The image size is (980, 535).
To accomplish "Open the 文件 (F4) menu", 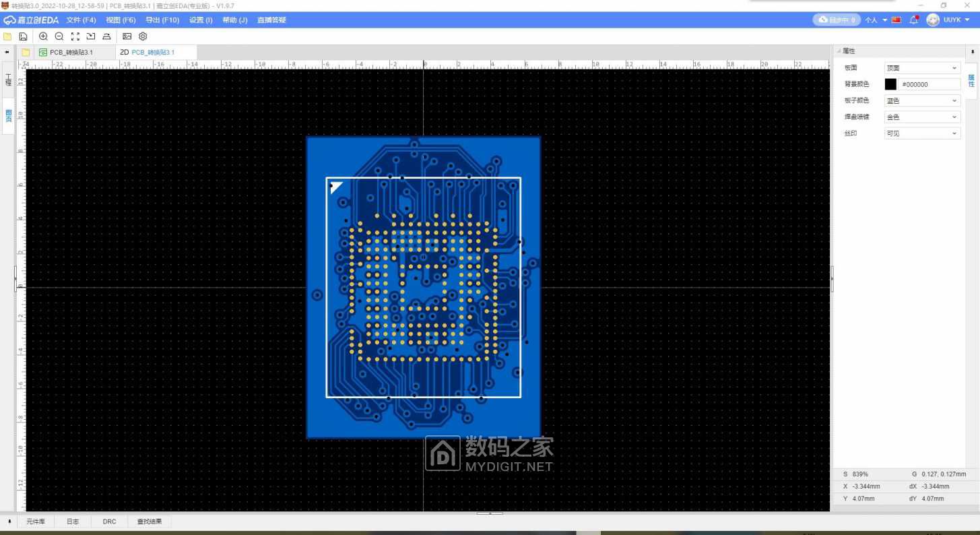I will (x=81, y=20).
